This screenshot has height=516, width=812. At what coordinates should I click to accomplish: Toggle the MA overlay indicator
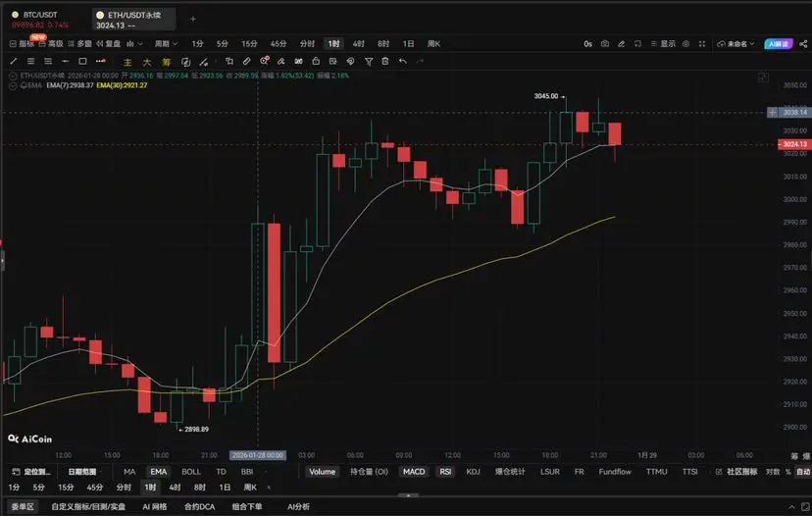pyautogui.click(x=129, y=472)
